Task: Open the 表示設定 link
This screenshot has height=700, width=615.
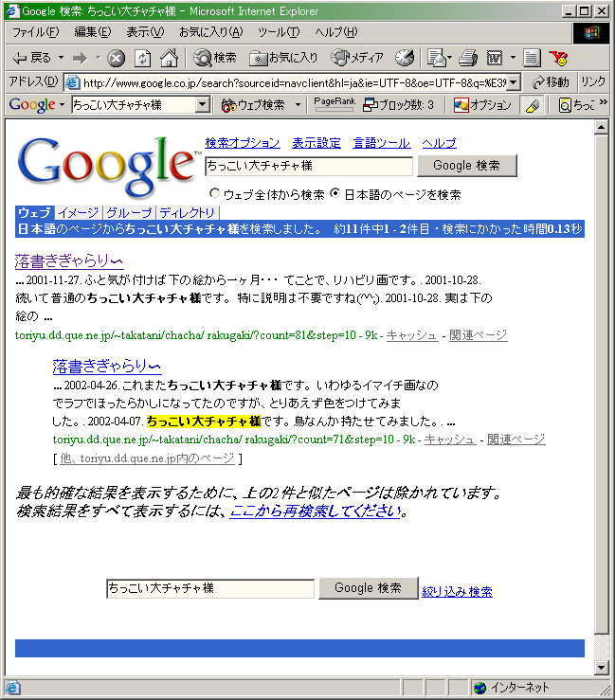Action: point(317,143)
